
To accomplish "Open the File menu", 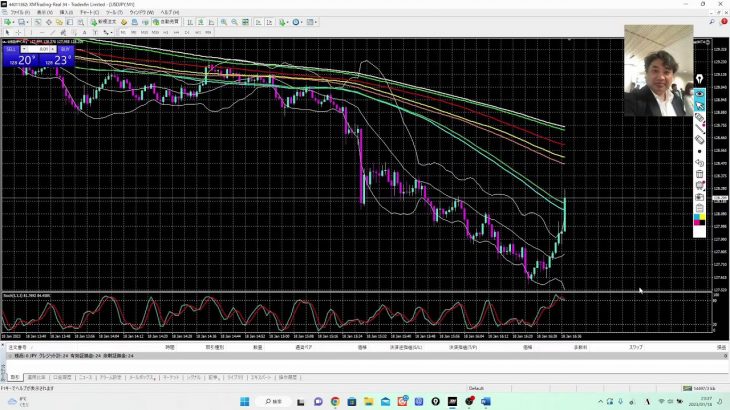I will click(x=19, y=12).
